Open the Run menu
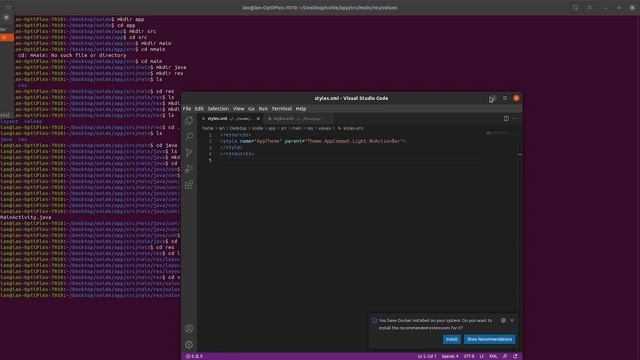This screenshot has width=640, height=360. coord(263,109)
